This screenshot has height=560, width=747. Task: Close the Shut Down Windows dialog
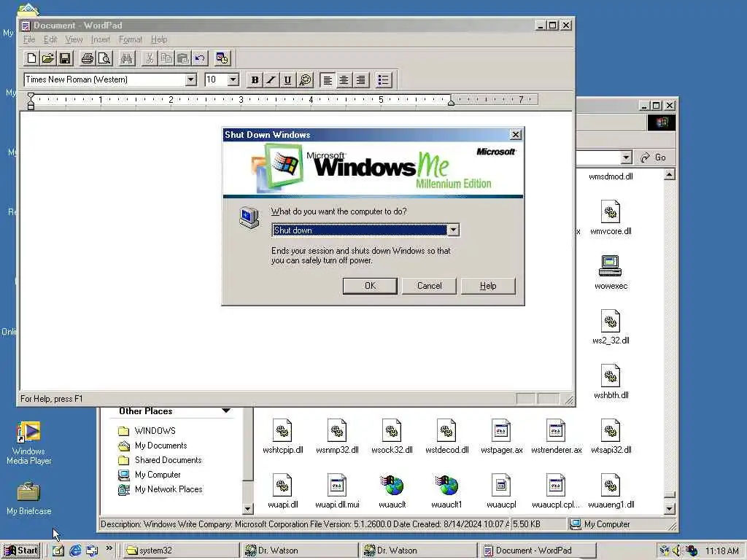(x=516, y=135)
